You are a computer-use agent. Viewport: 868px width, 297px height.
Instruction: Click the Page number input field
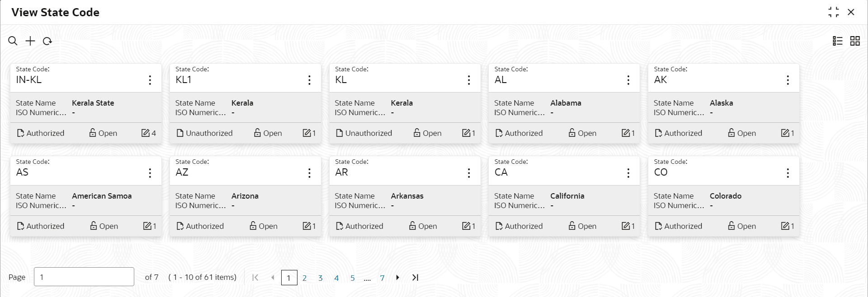coord(84,277)
